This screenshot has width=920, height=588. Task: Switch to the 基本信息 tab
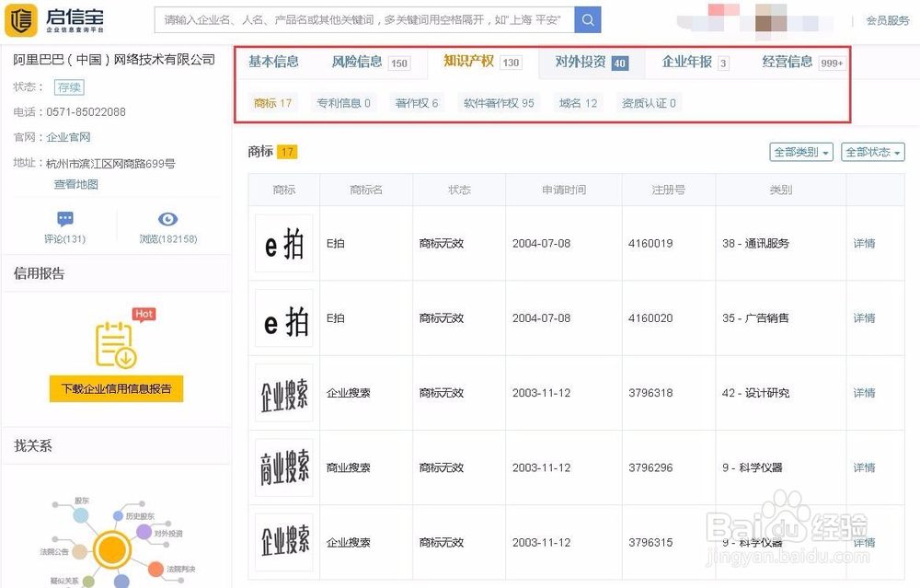[273, 62]
